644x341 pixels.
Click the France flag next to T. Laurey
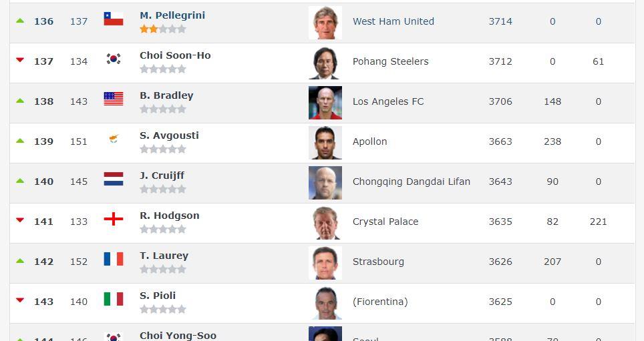[114, 259]
